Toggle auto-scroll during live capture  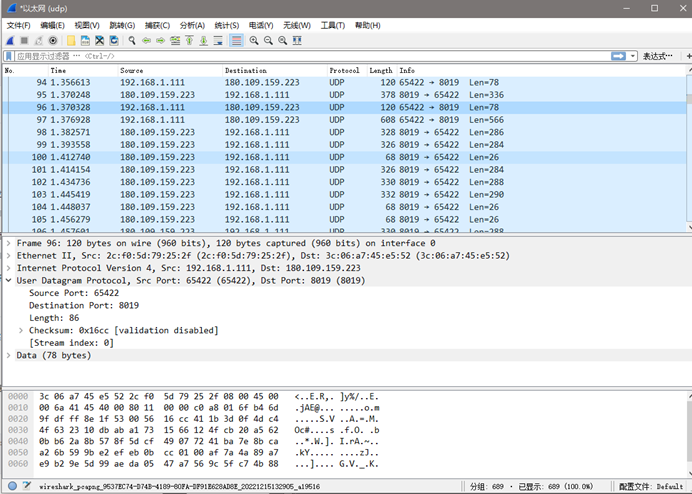(219, 41)
